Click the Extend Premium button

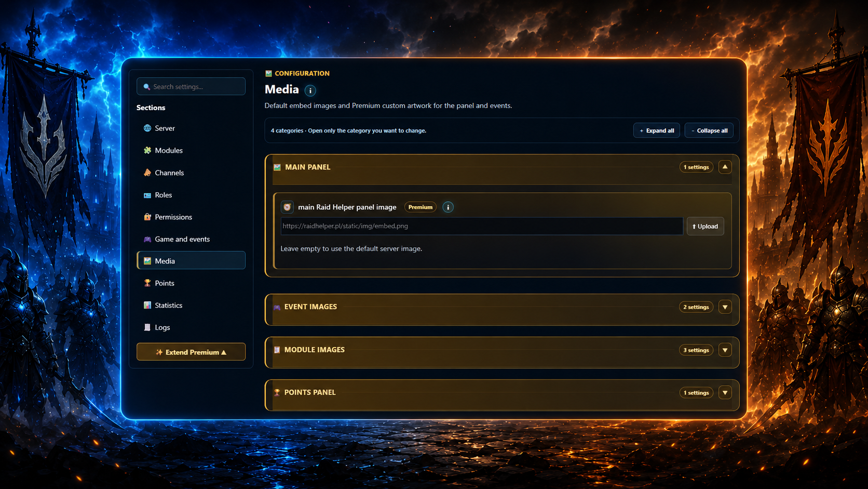191,352
